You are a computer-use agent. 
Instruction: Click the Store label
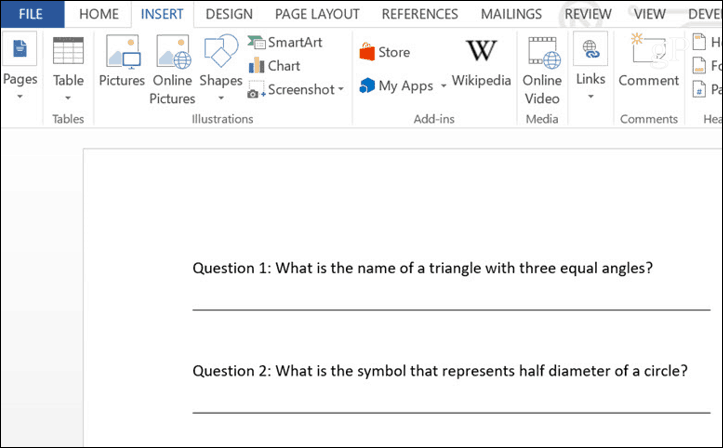click(x=394, y=53)
